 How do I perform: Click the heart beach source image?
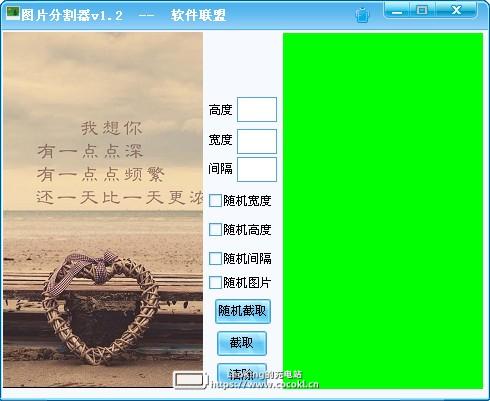click(x=103, y=210)
